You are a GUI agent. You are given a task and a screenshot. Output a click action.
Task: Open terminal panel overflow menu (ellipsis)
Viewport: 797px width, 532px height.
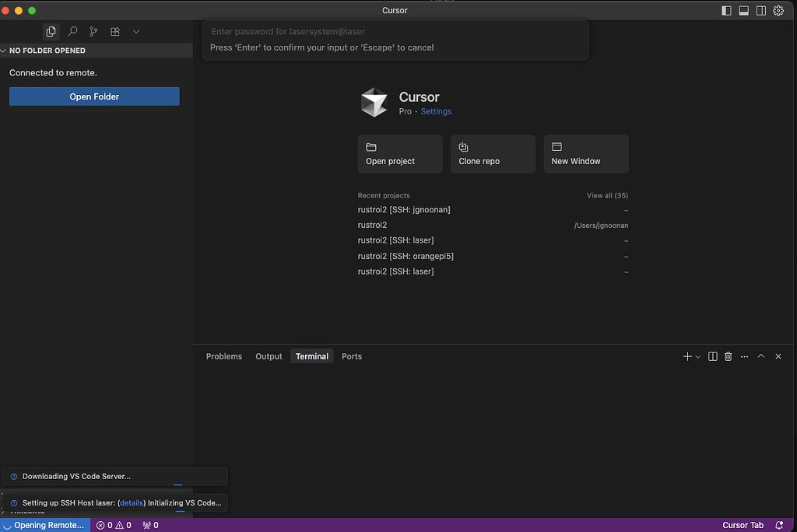pos(745,356)
